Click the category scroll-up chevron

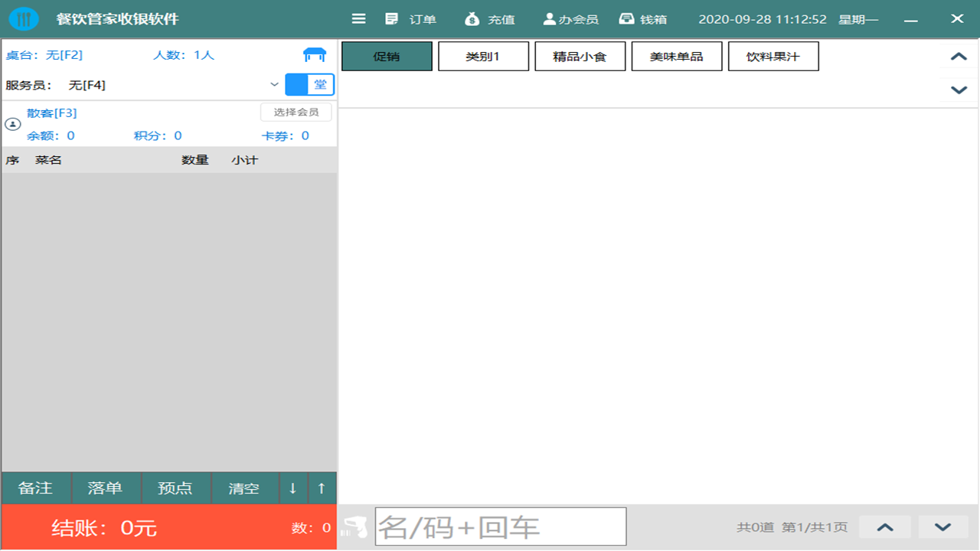click(x=959, y=57)
